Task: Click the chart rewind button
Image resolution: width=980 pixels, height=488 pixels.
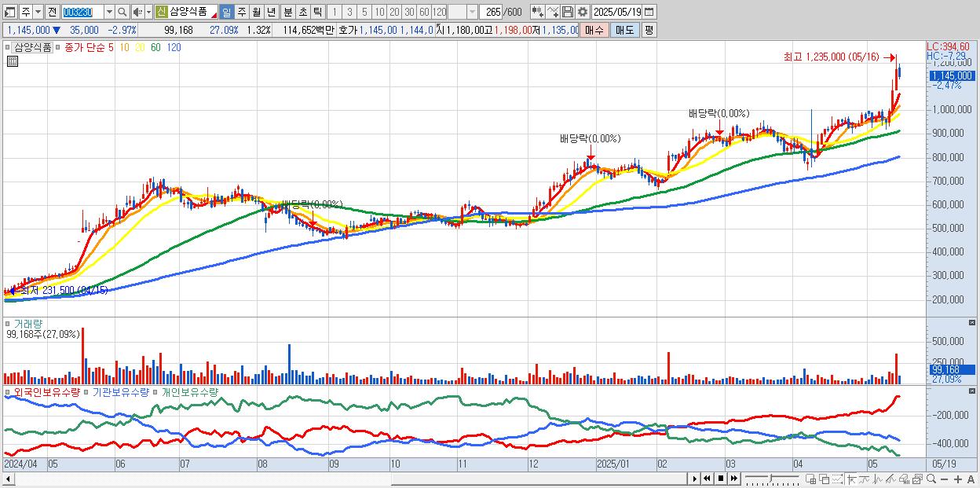Action: tap(707, 479)
